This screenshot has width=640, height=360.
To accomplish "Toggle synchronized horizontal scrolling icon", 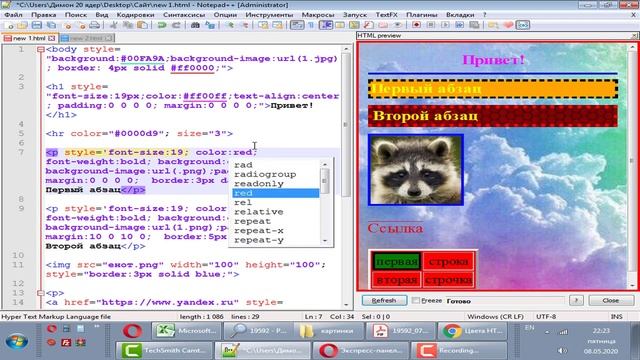I will pos(277,25).
